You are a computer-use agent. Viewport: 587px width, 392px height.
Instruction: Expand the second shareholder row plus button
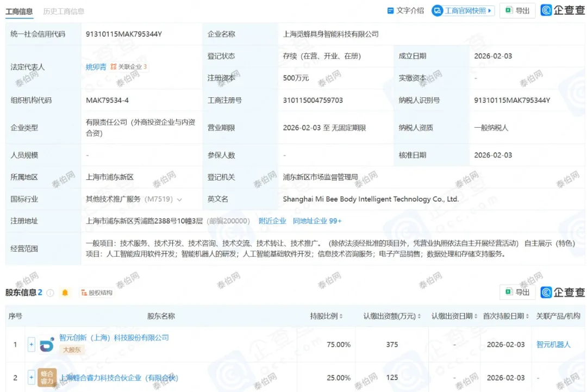click(x=32, y=377)
